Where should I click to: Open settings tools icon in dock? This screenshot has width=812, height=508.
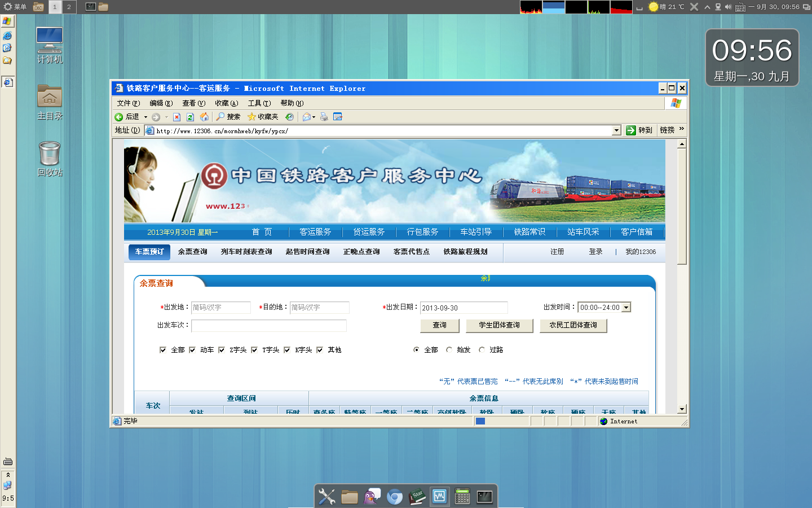326,497
